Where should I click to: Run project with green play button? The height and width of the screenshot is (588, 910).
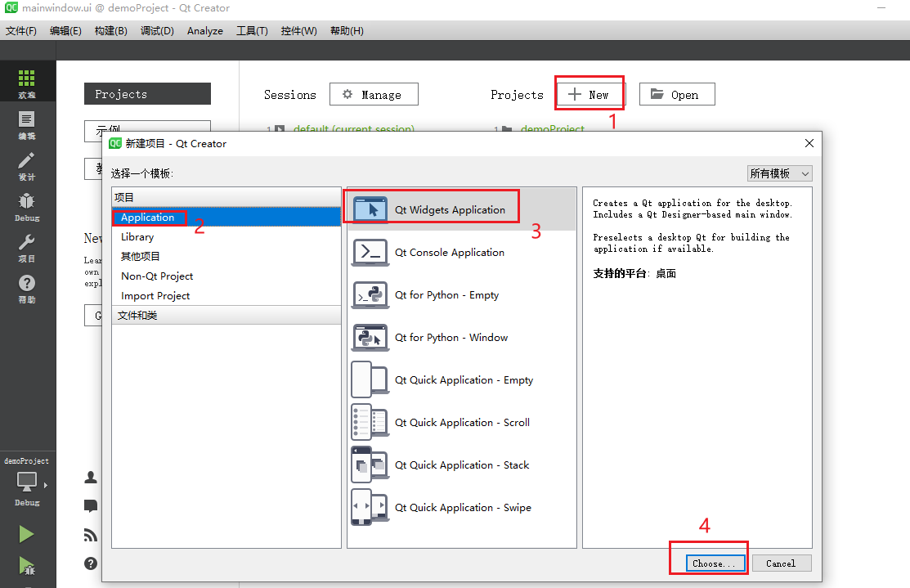(x=26, y=534)
